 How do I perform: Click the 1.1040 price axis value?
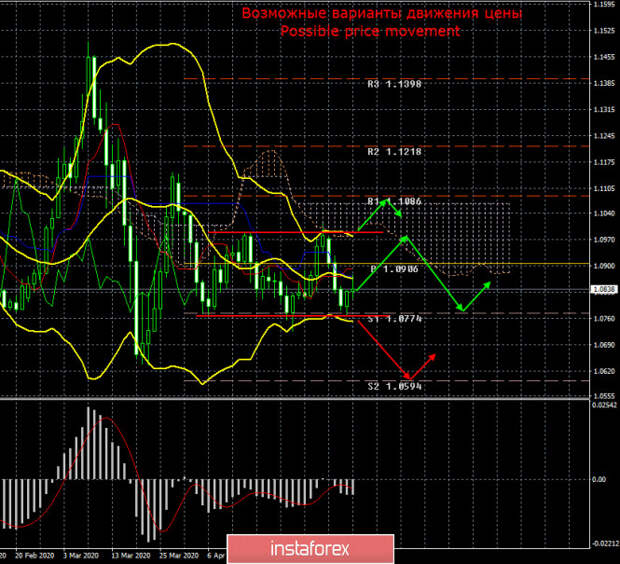[604, 214]
